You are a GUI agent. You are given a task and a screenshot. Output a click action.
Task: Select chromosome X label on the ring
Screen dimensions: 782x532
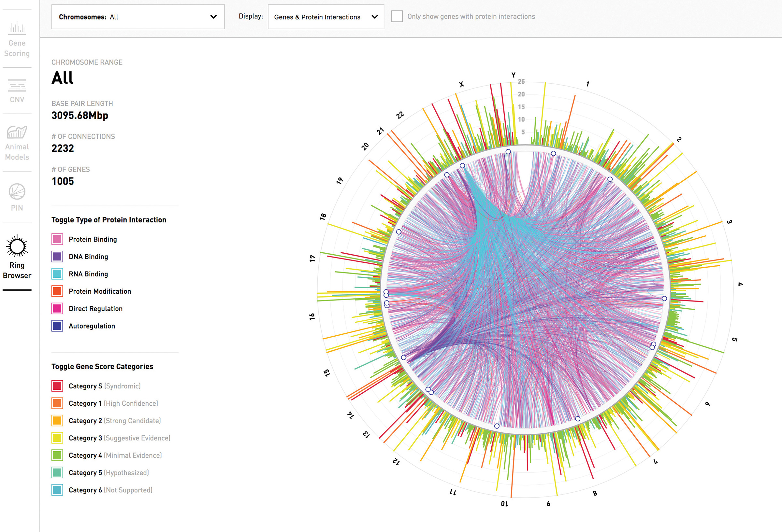(x=462, y=84)
